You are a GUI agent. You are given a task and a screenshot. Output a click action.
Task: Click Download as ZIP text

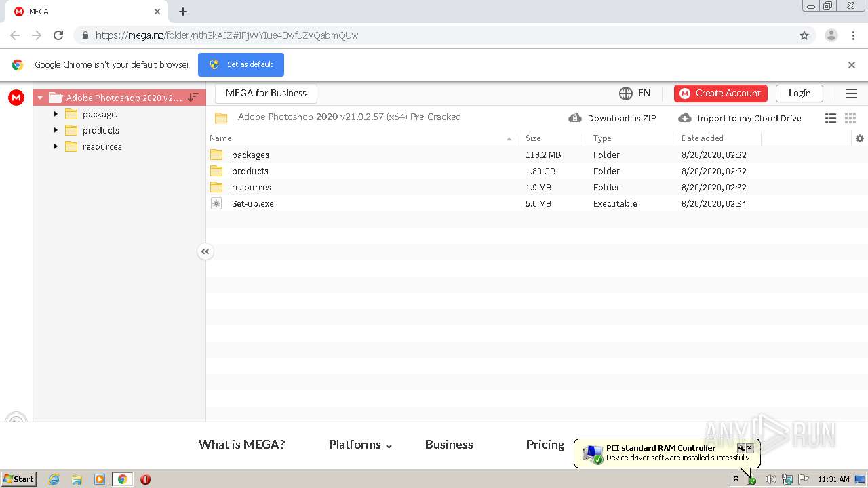[x=622, y=118]
